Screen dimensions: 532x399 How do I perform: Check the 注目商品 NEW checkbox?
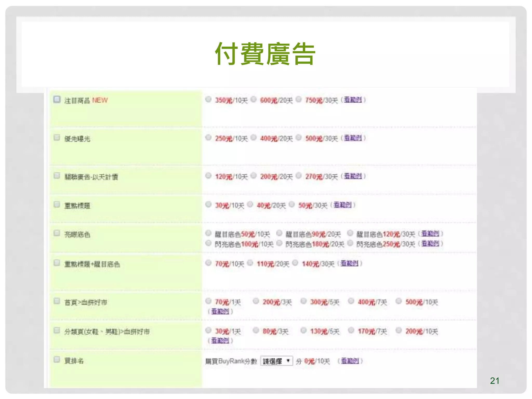[x=57, y=99]
